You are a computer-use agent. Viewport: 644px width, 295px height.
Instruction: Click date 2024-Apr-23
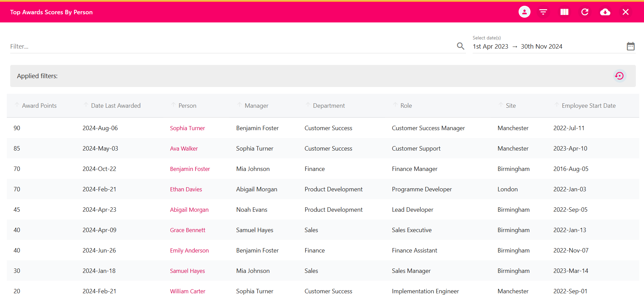(99, 210)
